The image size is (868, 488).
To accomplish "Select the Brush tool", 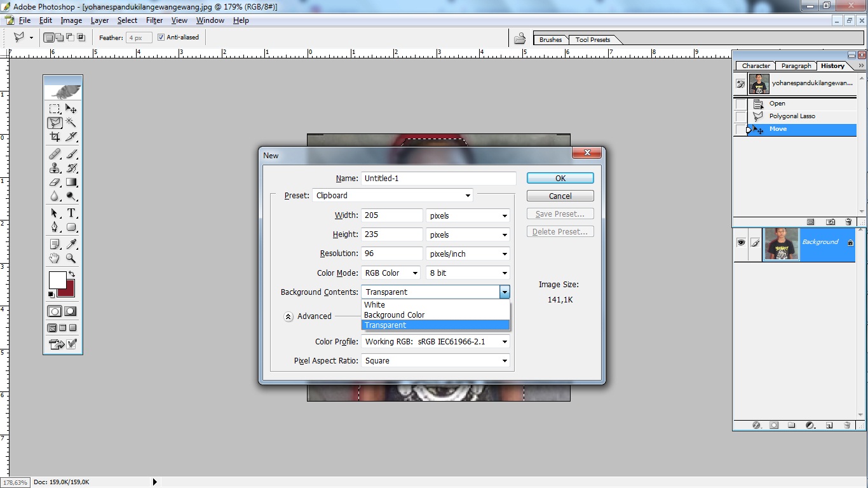I will click(71, 154).
